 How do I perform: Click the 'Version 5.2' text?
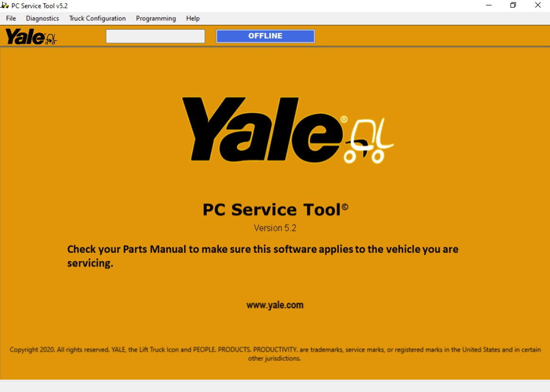pos(275,228)
